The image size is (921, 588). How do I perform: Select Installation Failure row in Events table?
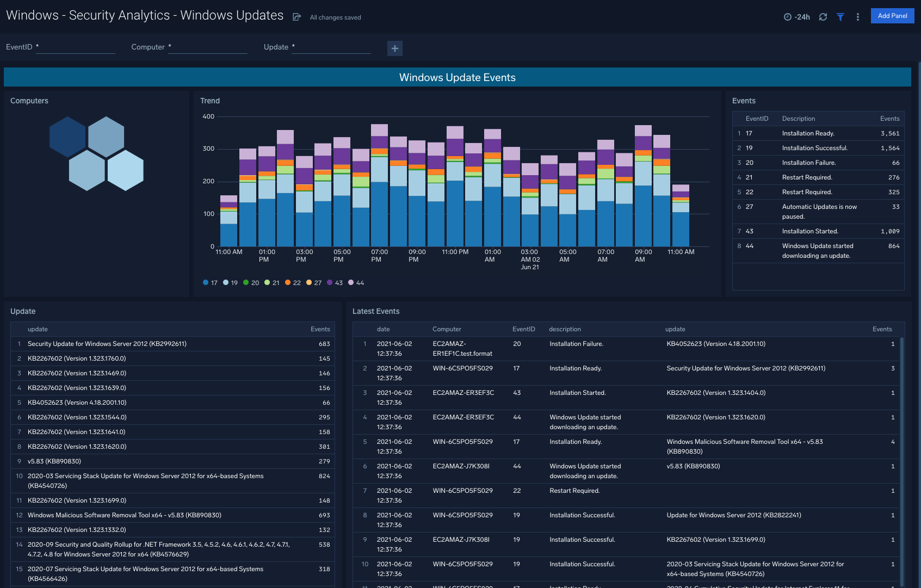click(x=816, y=162)
